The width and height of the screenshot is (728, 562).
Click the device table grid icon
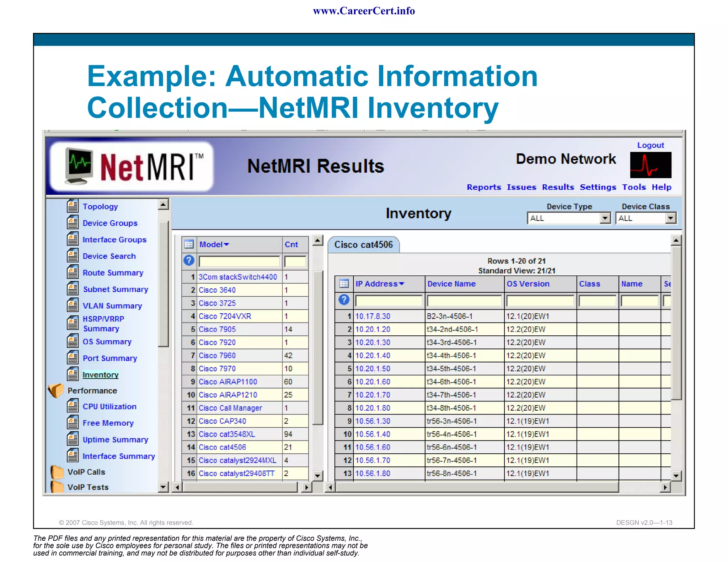click(344, 283)
